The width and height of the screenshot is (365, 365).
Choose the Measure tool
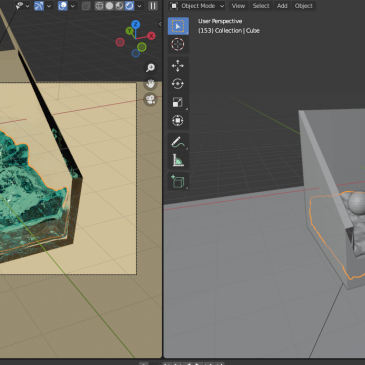(x=178, y=160)
